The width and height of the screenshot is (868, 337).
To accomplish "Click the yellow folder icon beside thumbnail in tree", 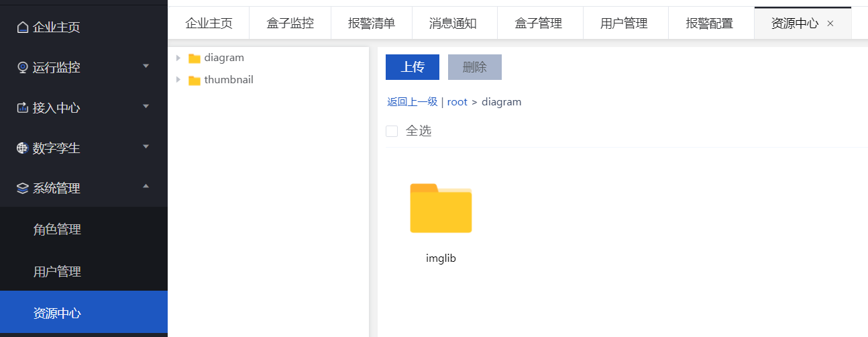I will point(195,81).
